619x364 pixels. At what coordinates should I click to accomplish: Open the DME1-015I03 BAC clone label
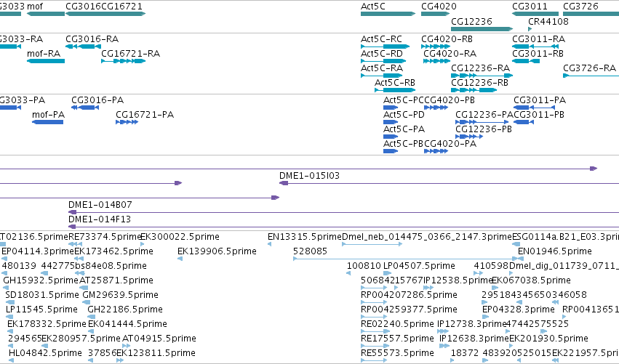point(310,176)
